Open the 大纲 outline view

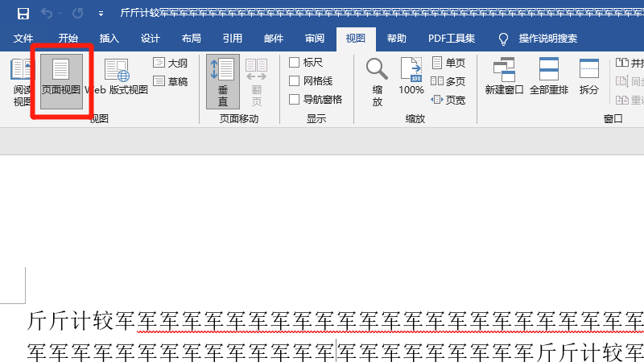tap(170, 63)
